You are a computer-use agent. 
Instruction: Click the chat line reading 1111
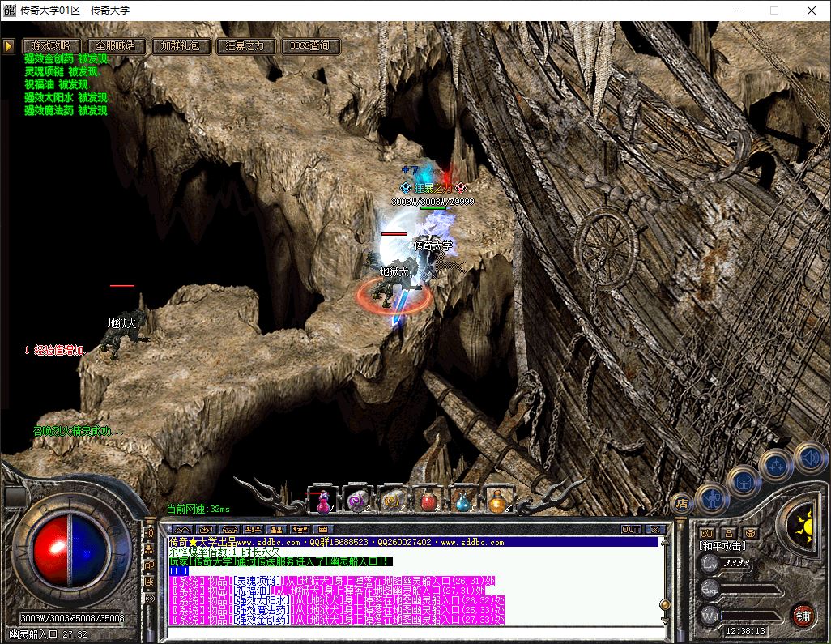[x=179, y=571]
